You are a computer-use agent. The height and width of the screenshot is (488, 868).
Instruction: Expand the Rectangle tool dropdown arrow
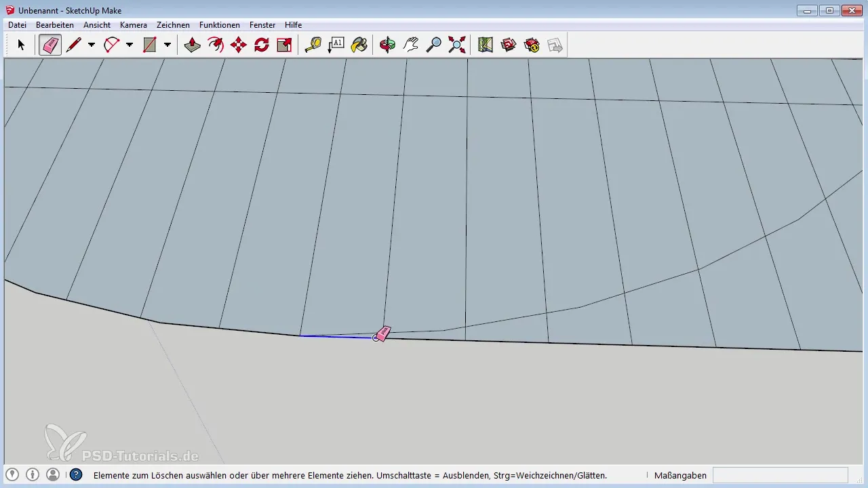coord(167,45)
